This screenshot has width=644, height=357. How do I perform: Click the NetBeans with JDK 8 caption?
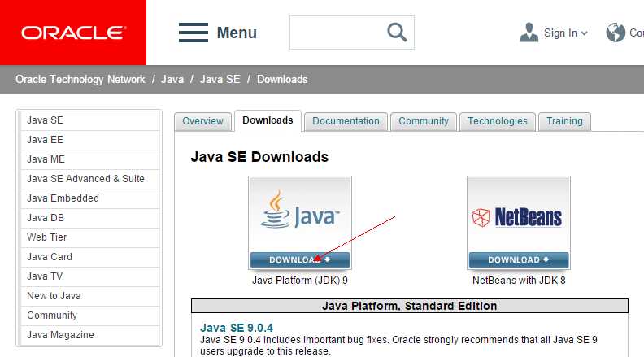519,281
